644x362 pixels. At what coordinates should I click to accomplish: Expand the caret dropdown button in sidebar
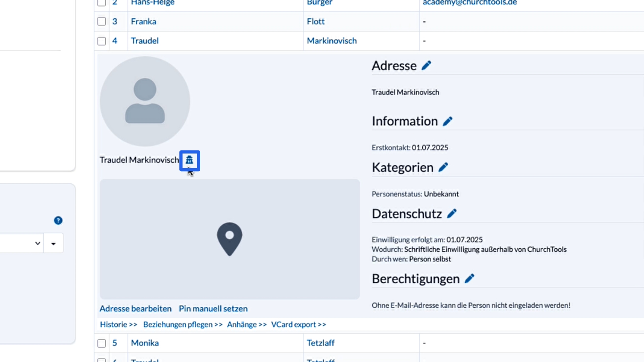(x=53, y=243)
